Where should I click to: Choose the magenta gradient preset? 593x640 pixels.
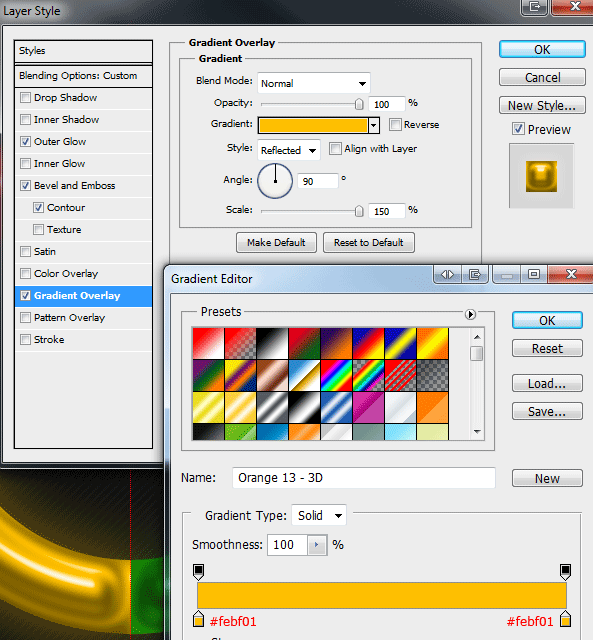pyautogui.click(x=368, y=407)
